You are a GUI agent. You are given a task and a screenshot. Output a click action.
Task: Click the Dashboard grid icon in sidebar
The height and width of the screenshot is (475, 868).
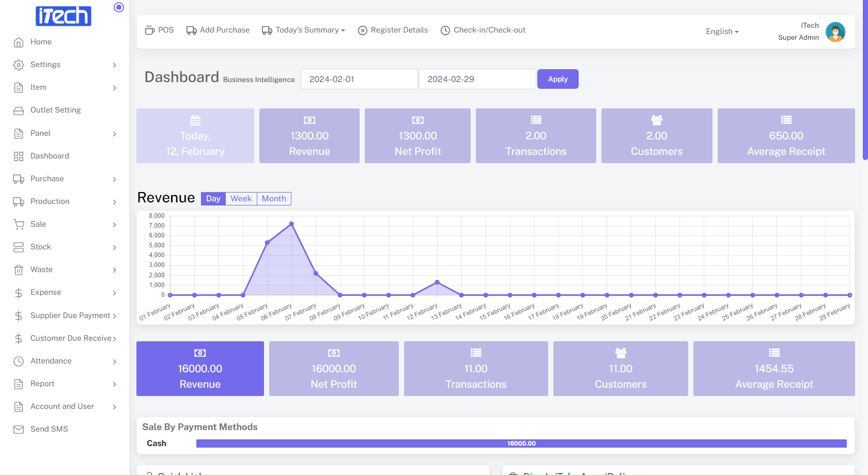point(19,156)
